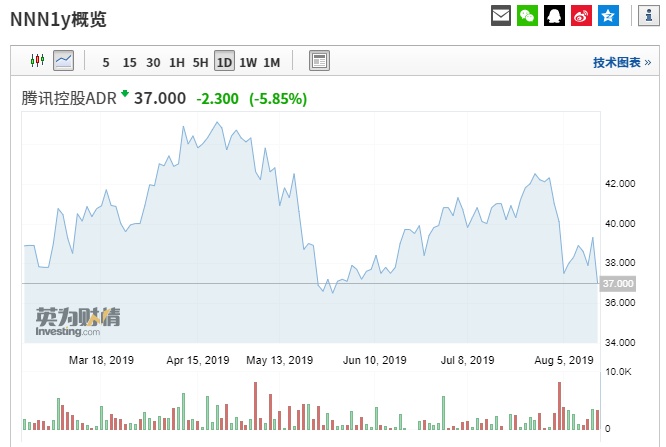Share to QQ via penguin icon
666x447 pixels.
[x=554, y=16]
